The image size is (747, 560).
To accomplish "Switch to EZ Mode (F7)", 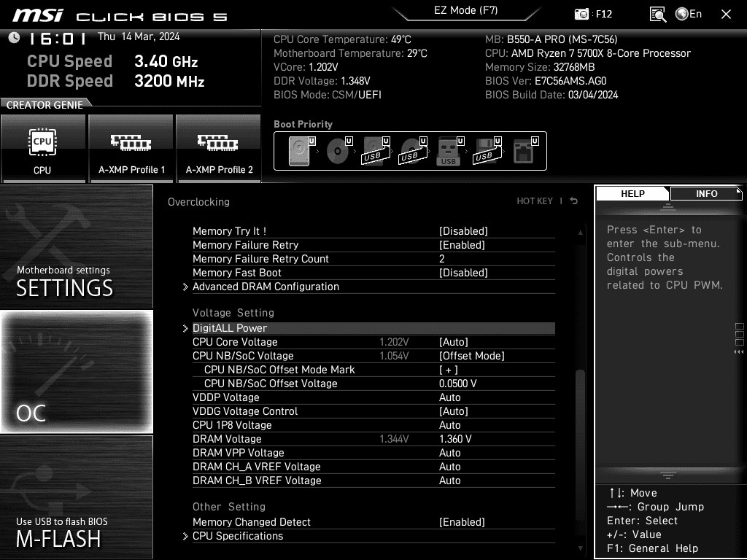I will [466, 10].
